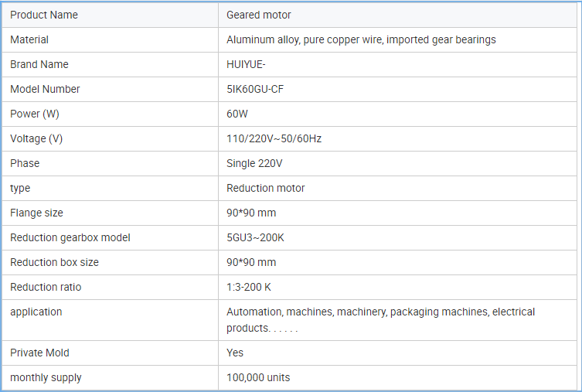Click the "1:3-200 K" reduction ratio

click(249, 287)
